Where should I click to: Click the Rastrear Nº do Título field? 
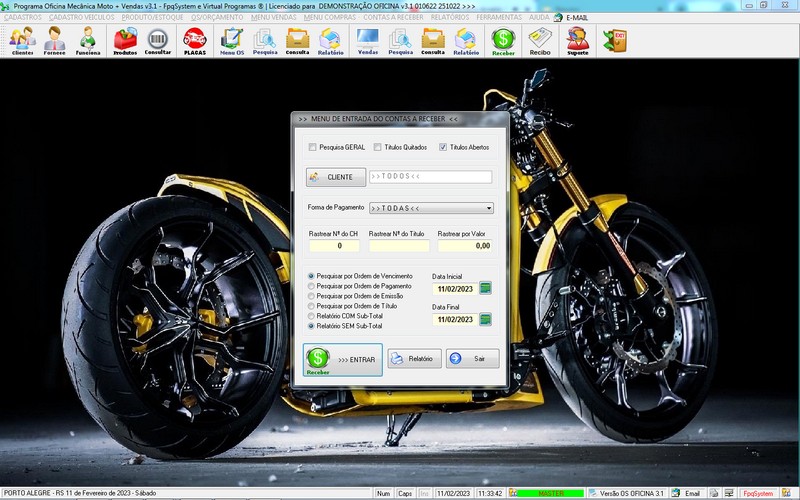point(399,246)
